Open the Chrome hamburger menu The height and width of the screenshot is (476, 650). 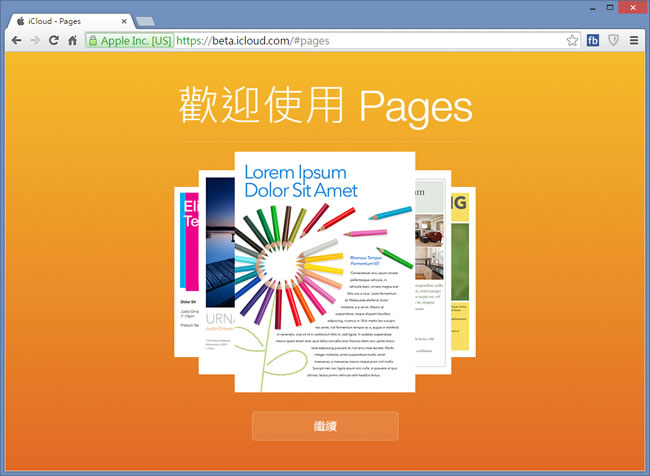click(634, 40)
